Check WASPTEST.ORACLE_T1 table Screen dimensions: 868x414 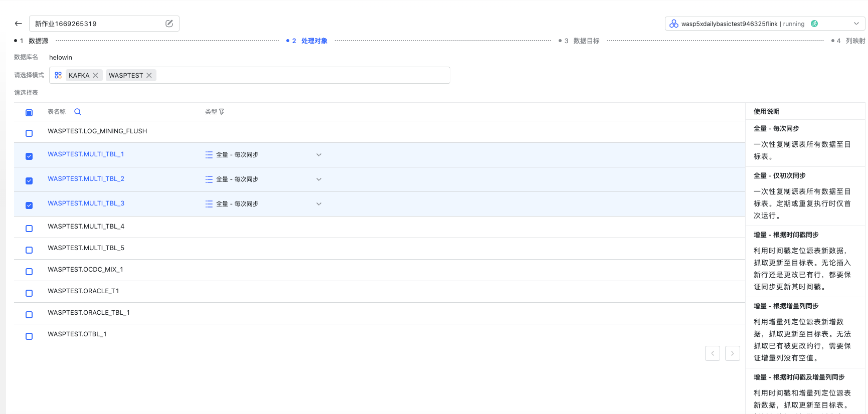(x=29, y=293)
